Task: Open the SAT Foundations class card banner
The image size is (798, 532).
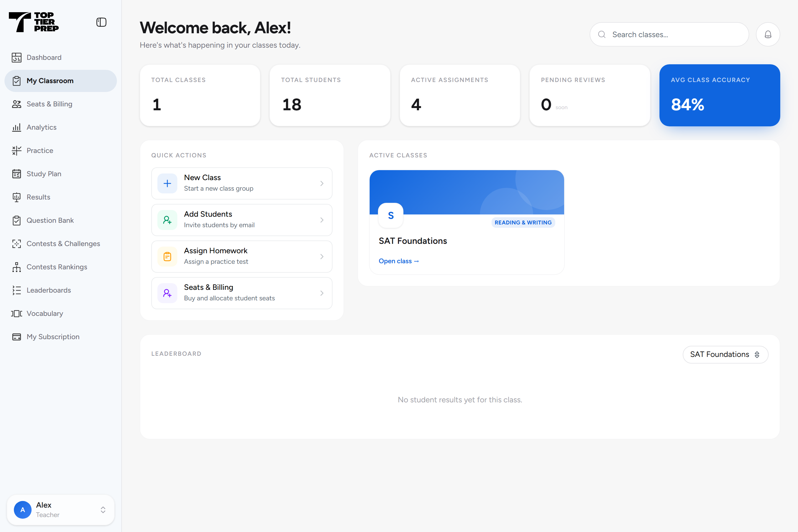Action: pyautogui.click(x=467, y=192)
